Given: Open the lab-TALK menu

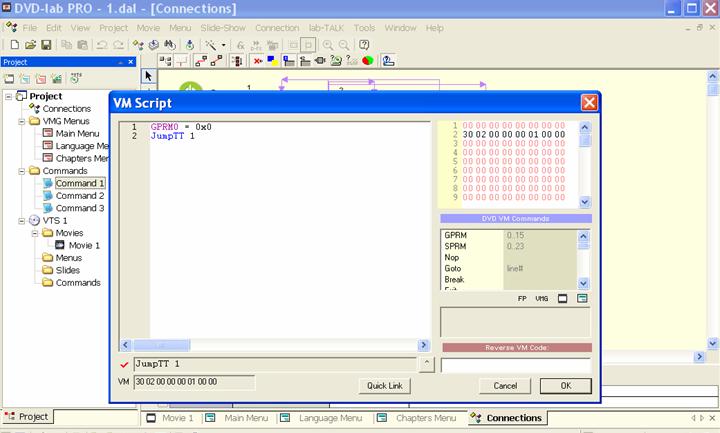Looking at the screenshot, I should click(326, 28).
